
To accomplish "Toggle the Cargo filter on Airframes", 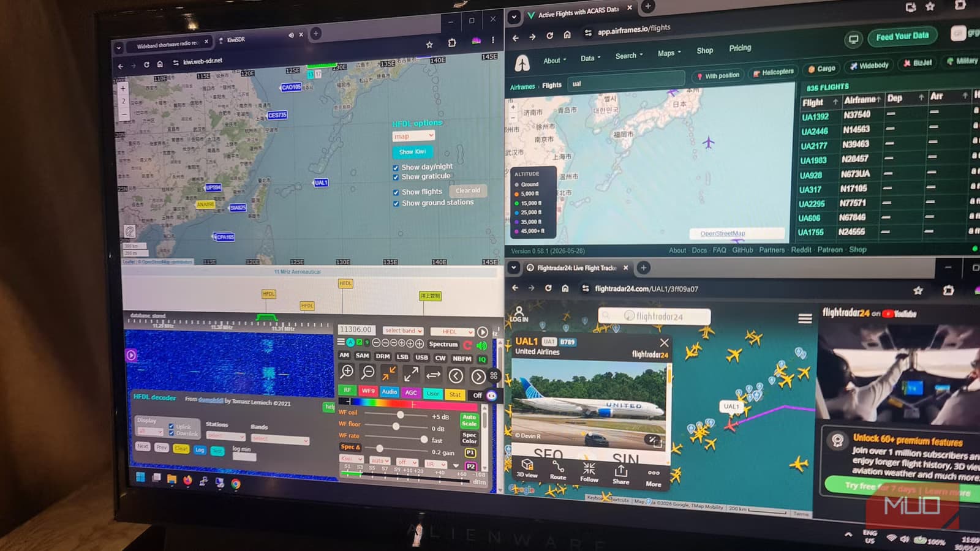I will pos(821,69).
